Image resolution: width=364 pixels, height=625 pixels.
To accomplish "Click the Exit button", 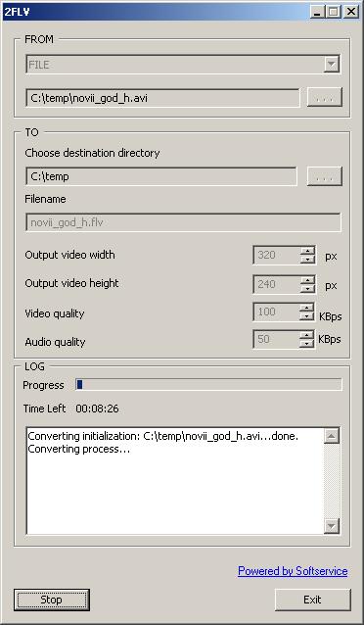I will pyautogui.click(x=312, y=600).
